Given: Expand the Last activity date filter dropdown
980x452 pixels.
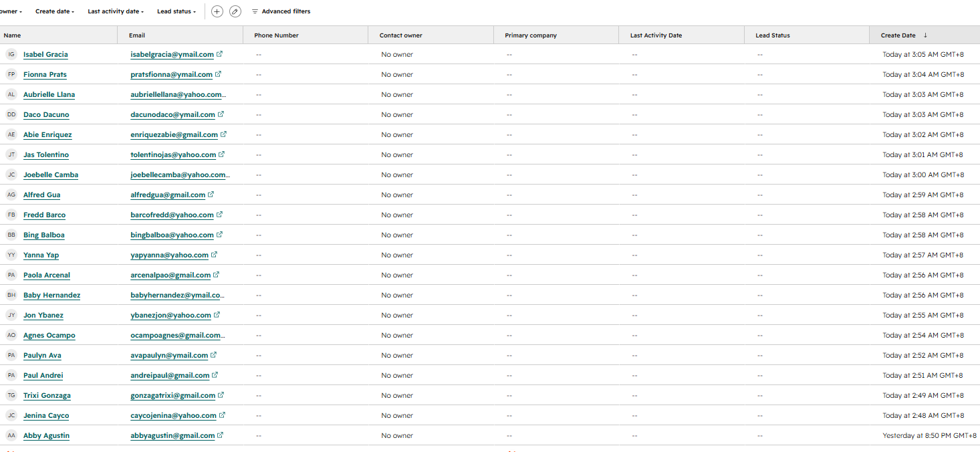Looking at the screenshot, I should [116, 11].
